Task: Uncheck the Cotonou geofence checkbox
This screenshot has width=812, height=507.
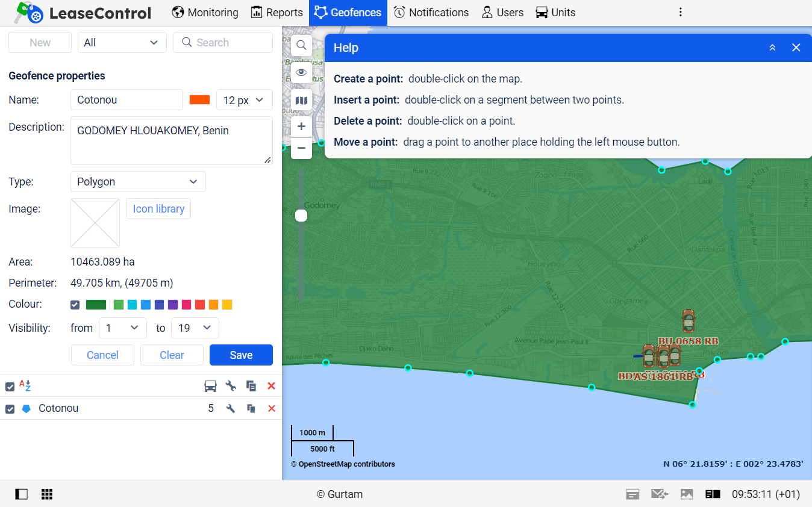Action: pyautogui.click(x=10, y=408)
